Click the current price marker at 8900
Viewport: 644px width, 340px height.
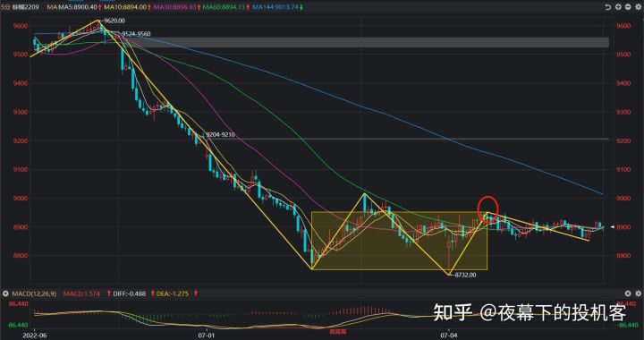point(613,227)
